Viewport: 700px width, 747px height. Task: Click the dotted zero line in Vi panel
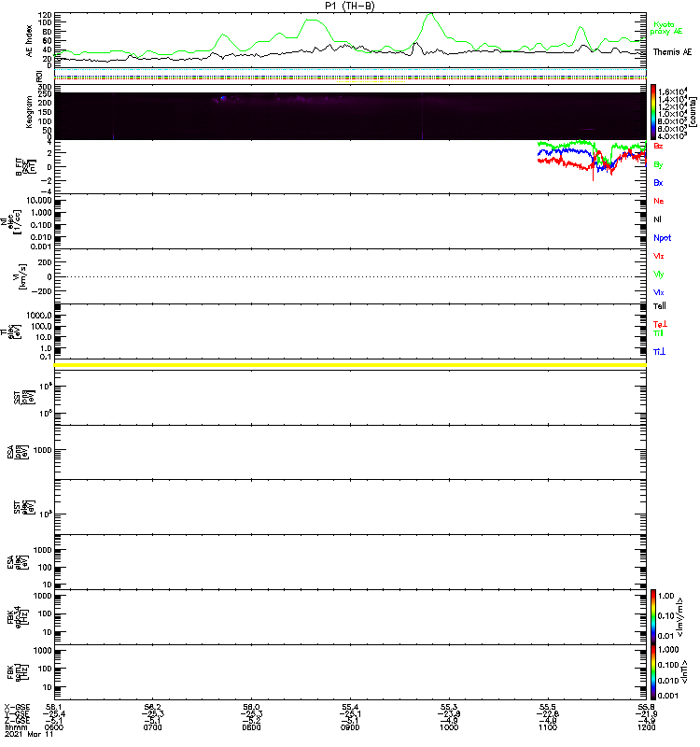[x=350, y=276]
